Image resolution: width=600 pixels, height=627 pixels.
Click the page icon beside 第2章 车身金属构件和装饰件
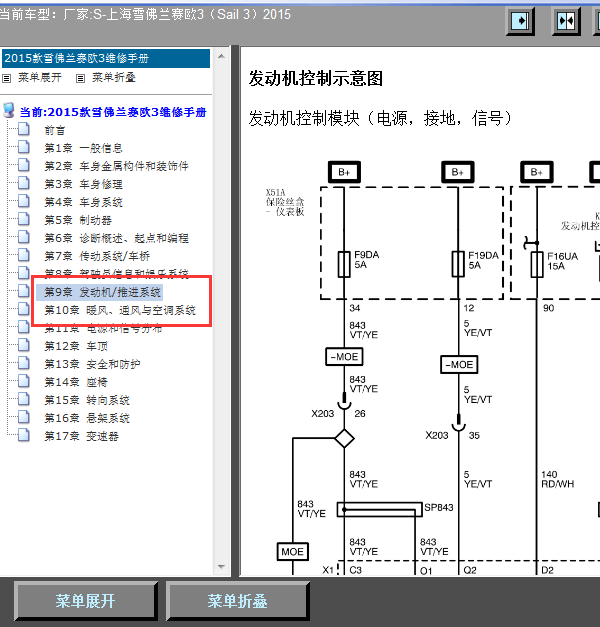pos(24,166)
